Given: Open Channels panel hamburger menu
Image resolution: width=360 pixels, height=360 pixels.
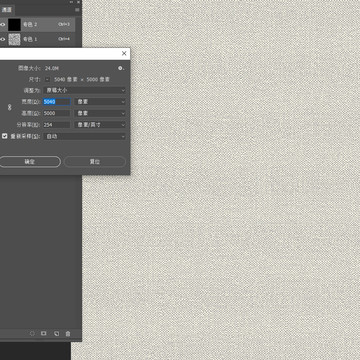Looking at the screenshot, I should (77, 10).
